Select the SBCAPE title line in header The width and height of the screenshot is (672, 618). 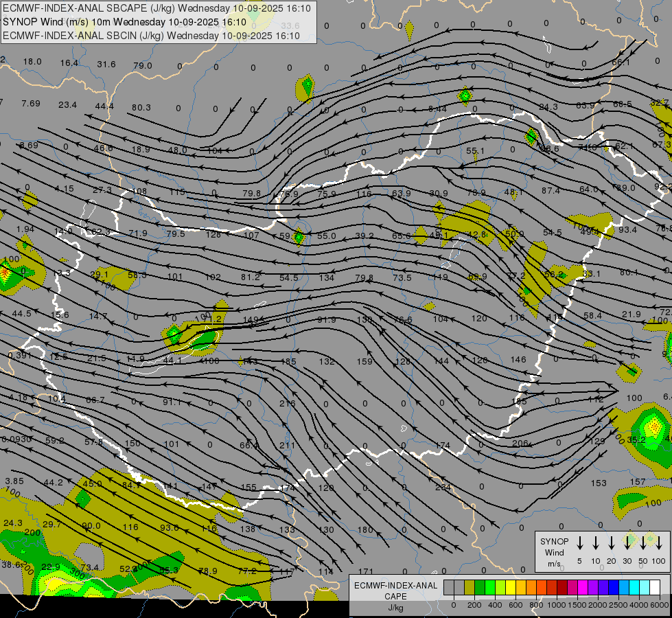[157, 8]
